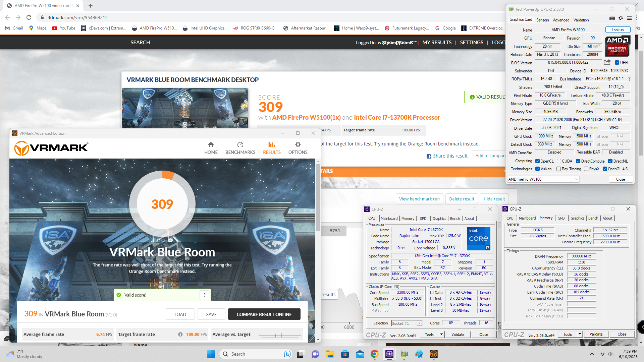
Task: Toggle the Vulkan checkbox
Action: (x=537, y=169)
